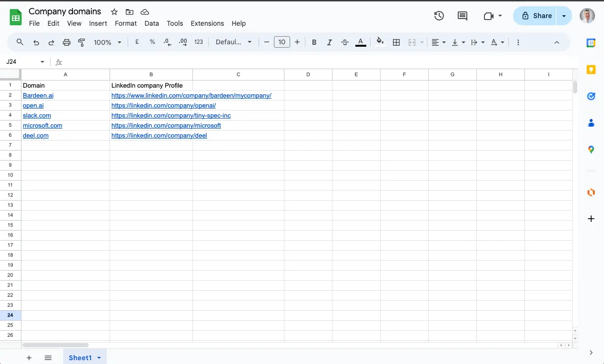Image resolution: width=604 pixels, height=364 pixels.
Task: Open the Bardeen.ai domain link
Action: tap(38, 95)
